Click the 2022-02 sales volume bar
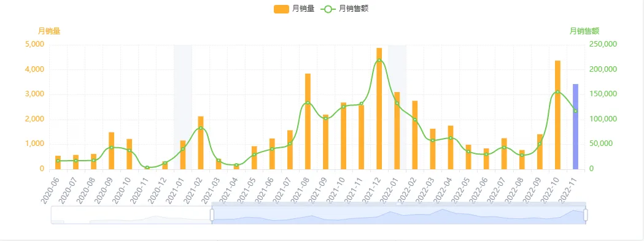Viewport: 644px width, 241px height. [x=415, y=135]
